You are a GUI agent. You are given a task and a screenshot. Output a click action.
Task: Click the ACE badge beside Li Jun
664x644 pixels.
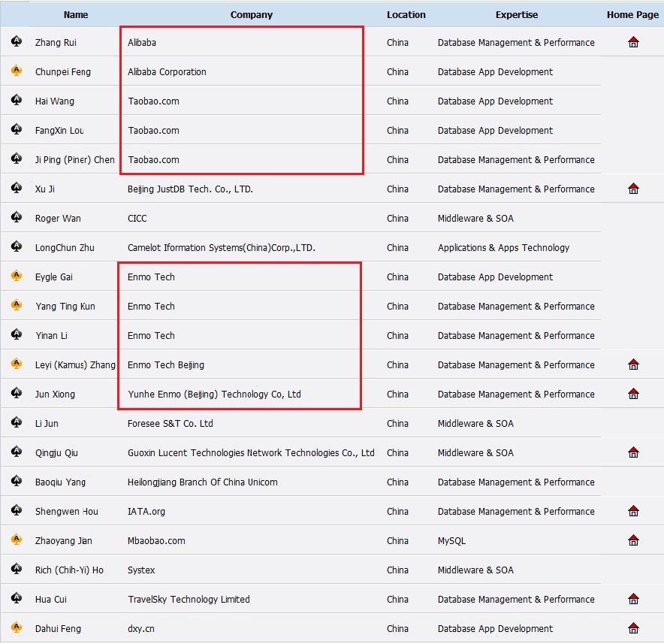[17, 422]
